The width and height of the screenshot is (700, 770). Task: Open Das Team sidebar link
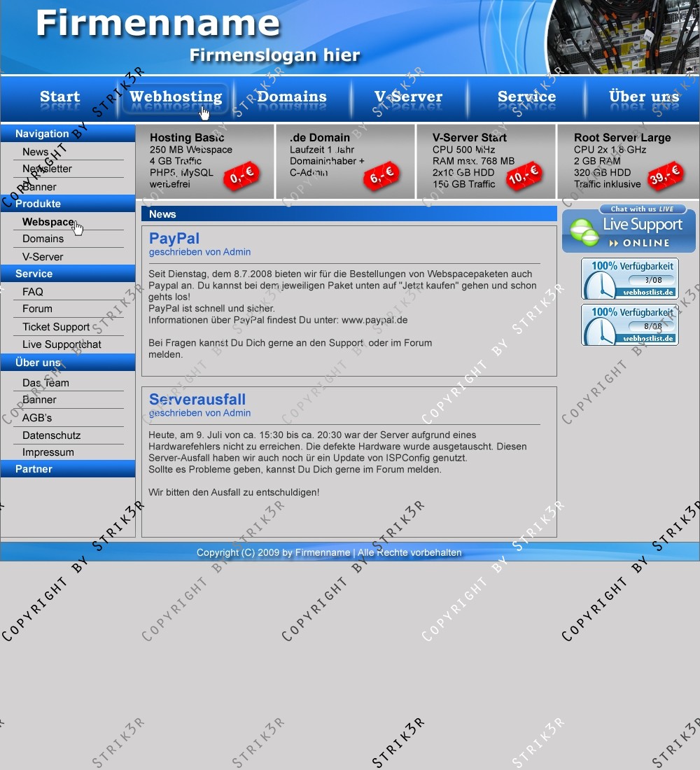(x=45, y=382)
